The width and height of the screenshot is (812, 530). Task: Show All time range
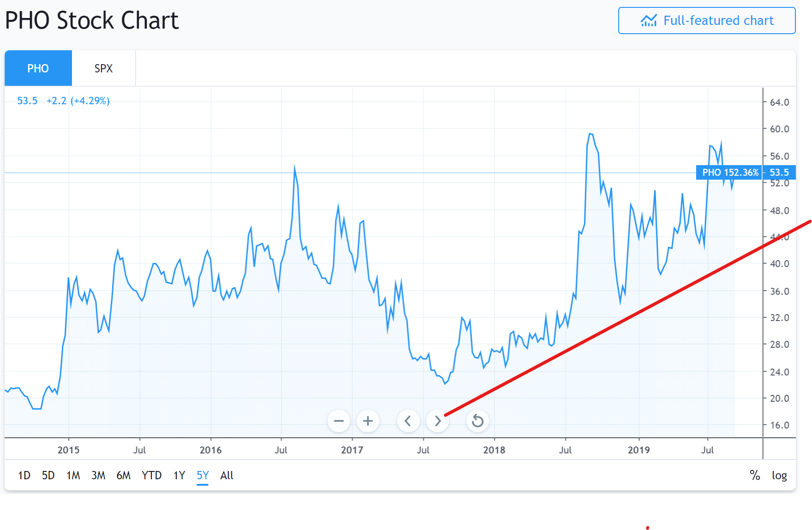click(227, 475)
